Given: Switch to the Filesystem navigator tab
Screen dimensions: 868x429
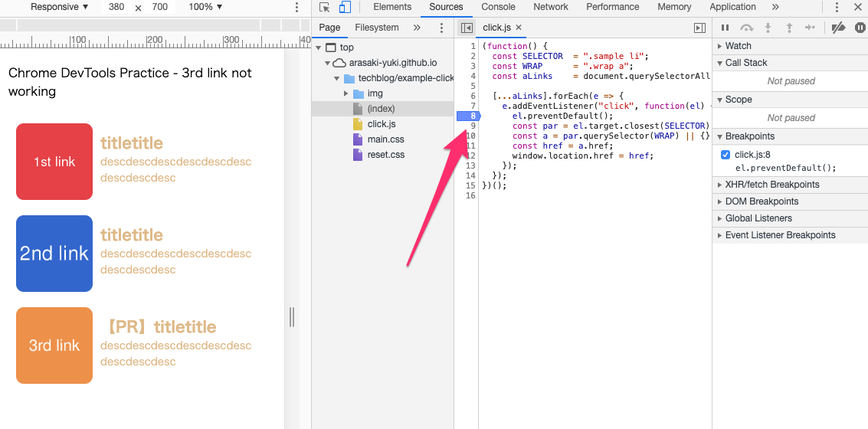Looking at the screenshot, I should click(376, 28).
